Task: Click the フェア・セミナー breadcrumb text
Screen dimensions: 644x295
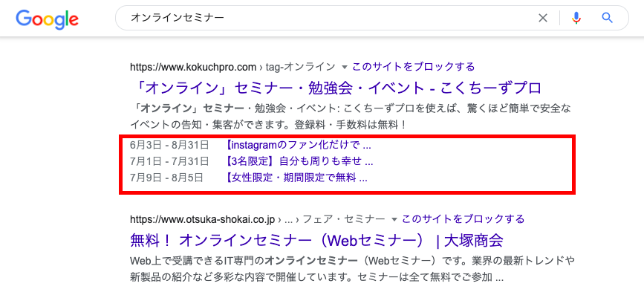Action: pos(343,220)
